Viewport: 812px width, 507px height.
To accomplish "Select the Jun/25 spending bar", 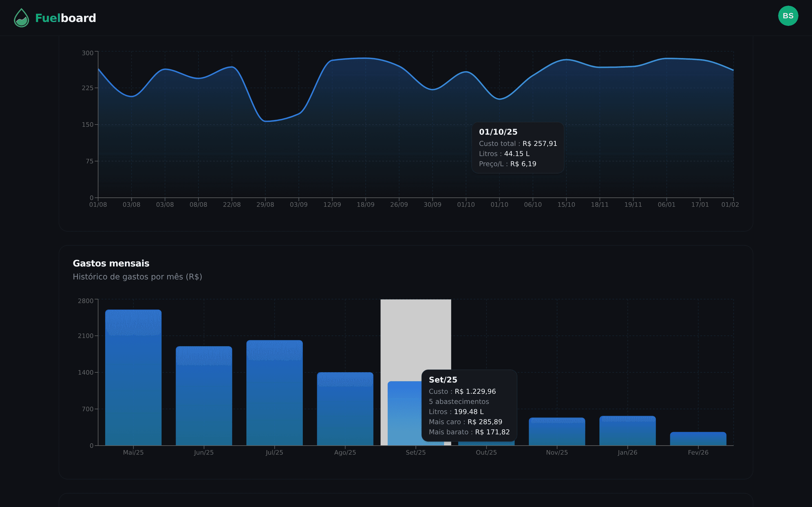I will click(204, 396).
